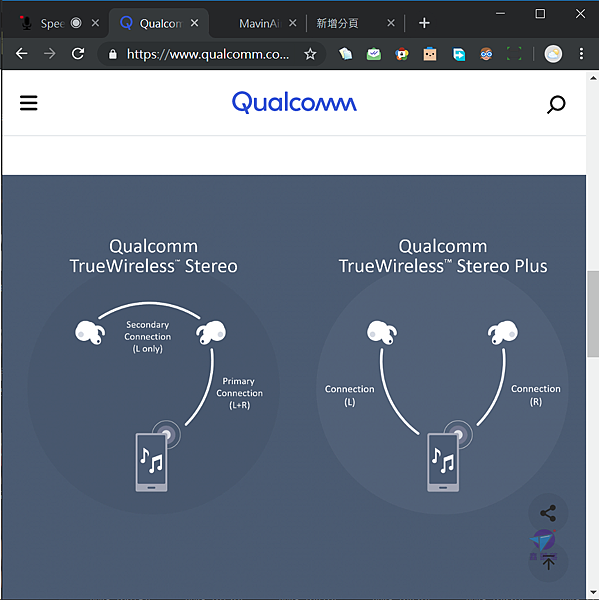Click the 'Connection (R)' label
599x600 pixels.
tap(535, 395)
